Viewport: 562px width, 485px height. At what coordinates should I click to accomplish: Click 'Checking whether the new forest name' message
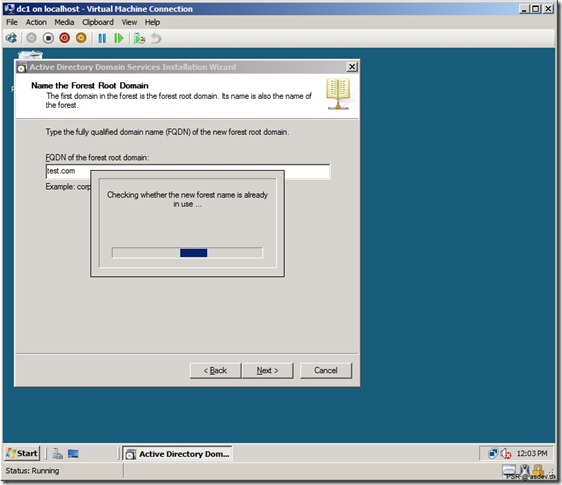click(x=187, y=199)
